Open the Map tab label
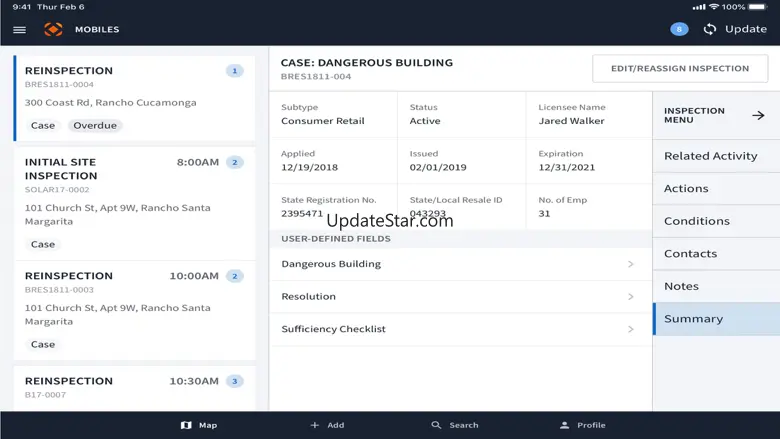This screenshot has width=780, height=439. point(208,425)
